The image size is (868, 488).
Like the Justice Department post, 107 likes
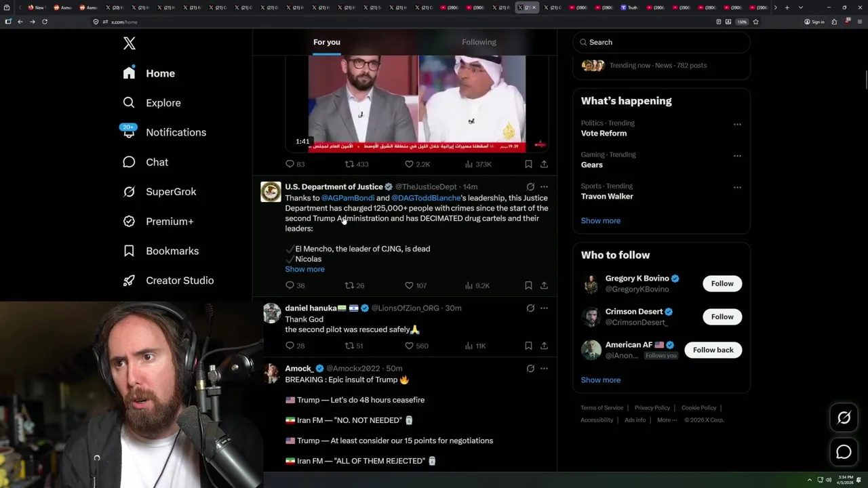click(416, 285)
